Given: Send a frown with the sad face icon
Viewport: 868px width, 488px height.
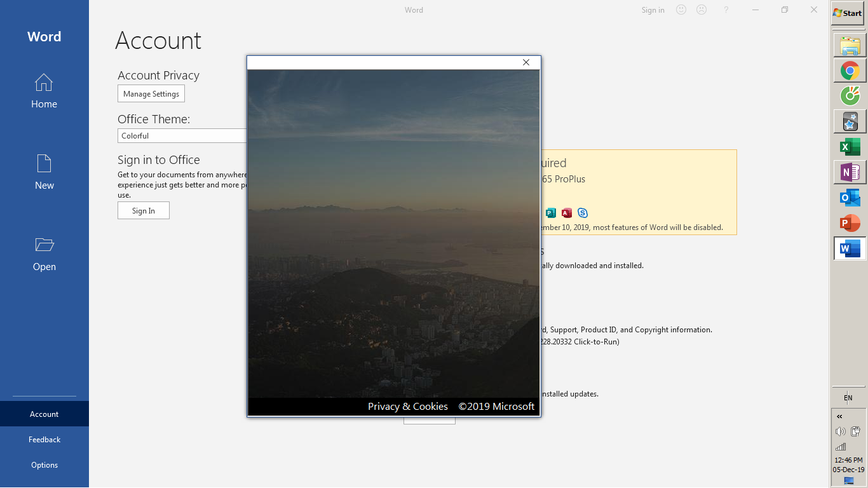Looking at the screenshot, I should (x=702, y=10).
